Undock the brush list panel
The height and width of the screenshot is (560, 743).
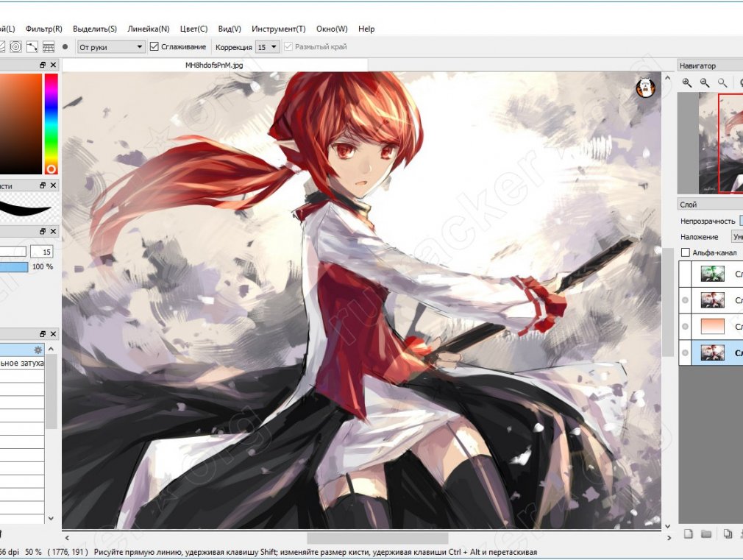pyautogui.click(x=43, y=334)
